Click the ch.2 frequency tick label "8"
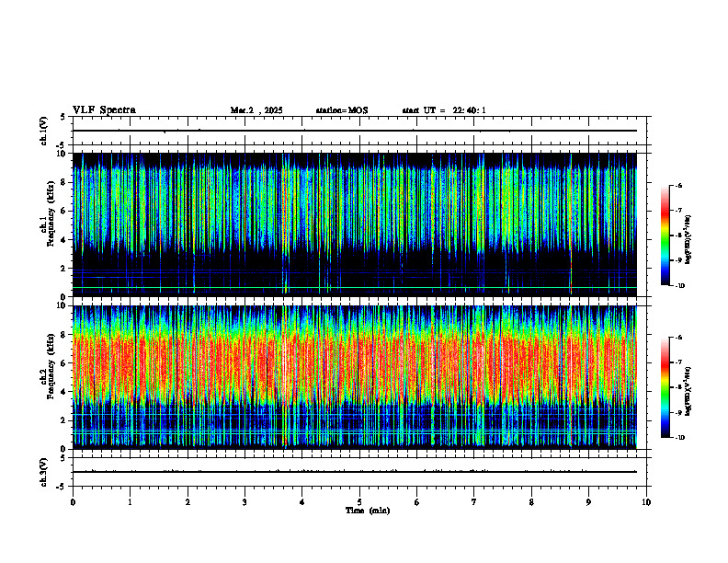 (63, 335)
